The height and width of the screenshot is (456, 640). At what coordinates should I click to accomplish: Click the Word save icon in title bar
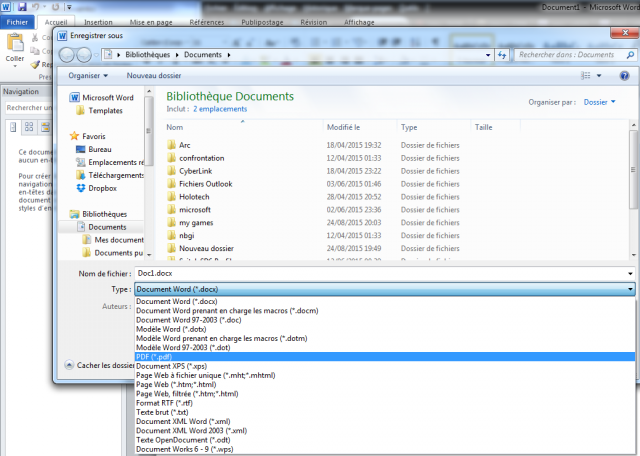pyautogui.click(x=22, y=7)
